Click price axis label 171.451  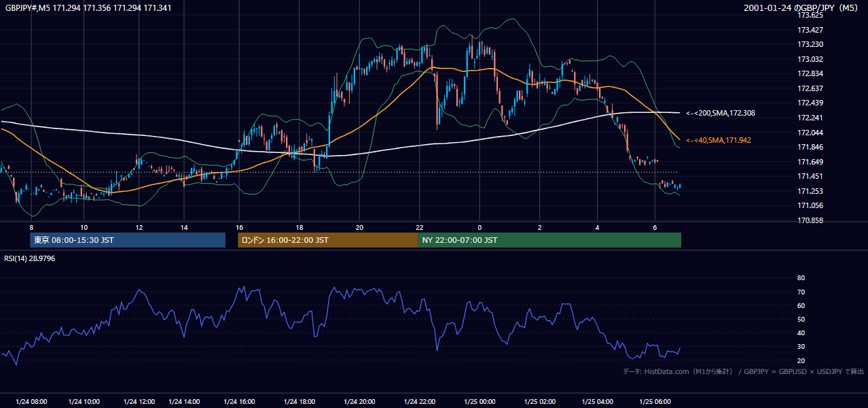(810, 176)
